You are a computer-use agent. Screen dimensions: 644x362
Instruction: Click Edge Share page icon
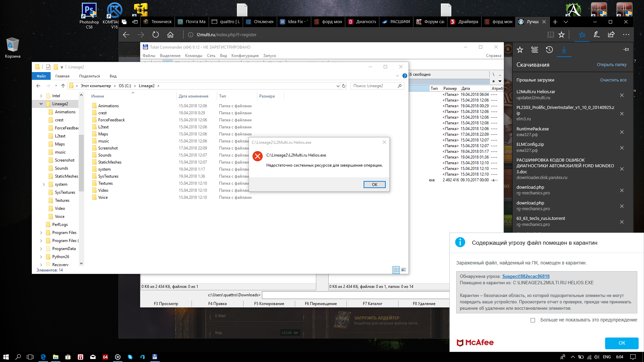point(611,35)
